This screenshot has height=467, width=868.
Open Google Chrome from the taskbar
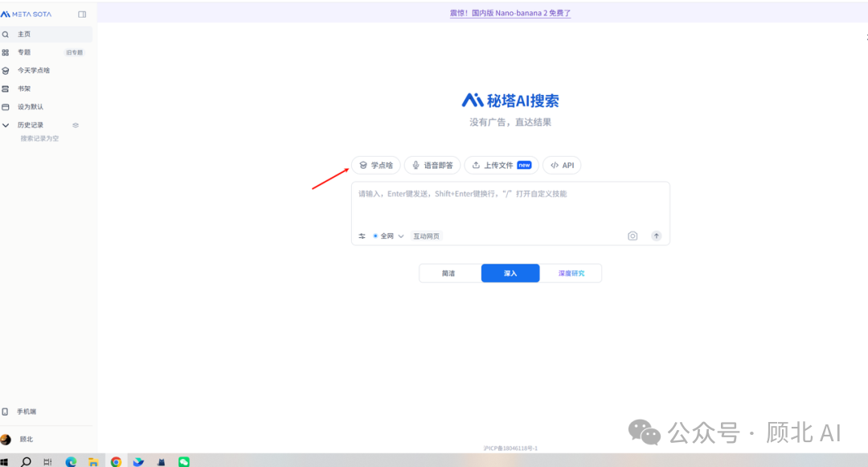coord(116,461)
